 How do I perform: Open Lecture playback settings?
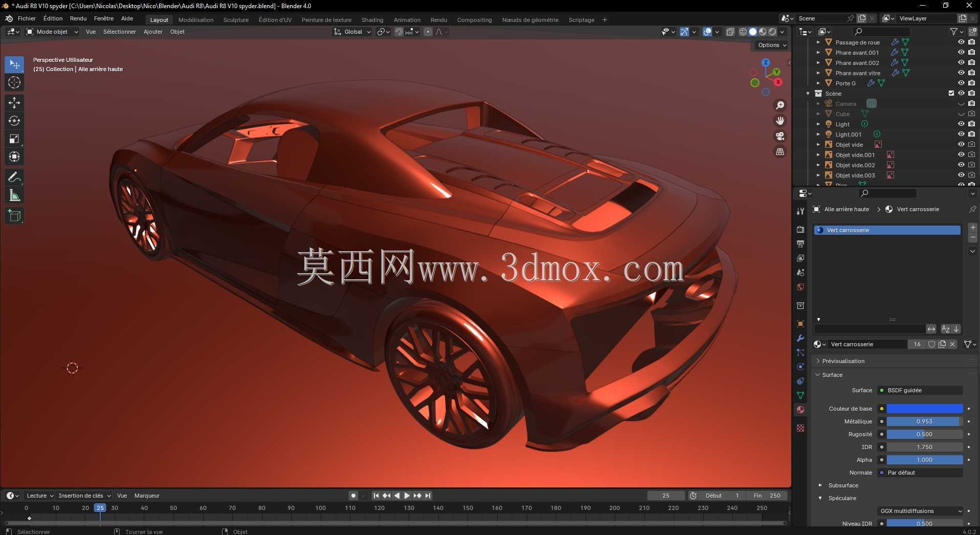tap(40, 496)
